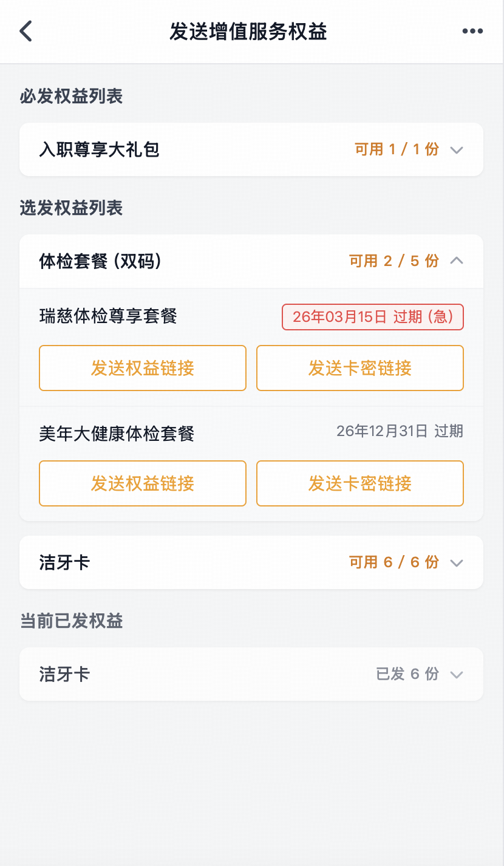Click the 入职尊享大礼包 row title
Image resolution: width=504 pixels, height=866 pixels.
(100, 149)
